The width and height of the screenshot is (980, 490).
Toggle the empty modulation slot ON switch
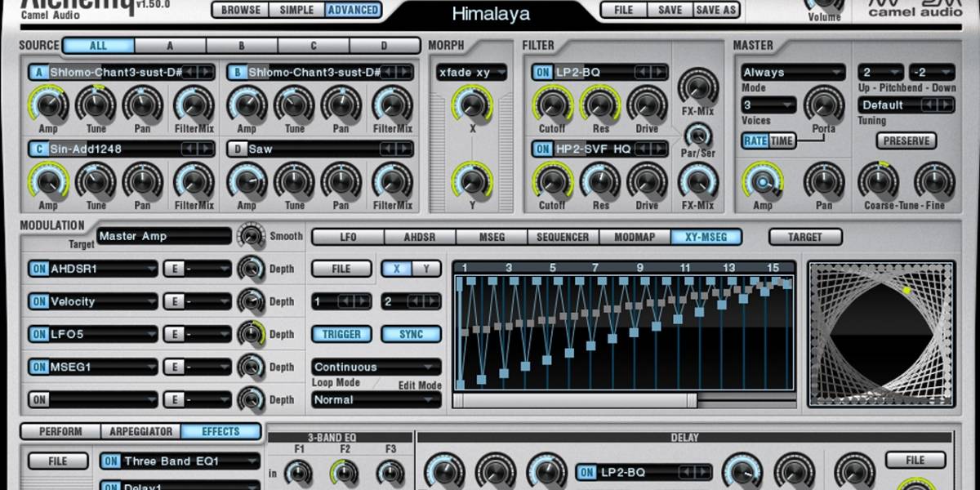pos(39,399)
